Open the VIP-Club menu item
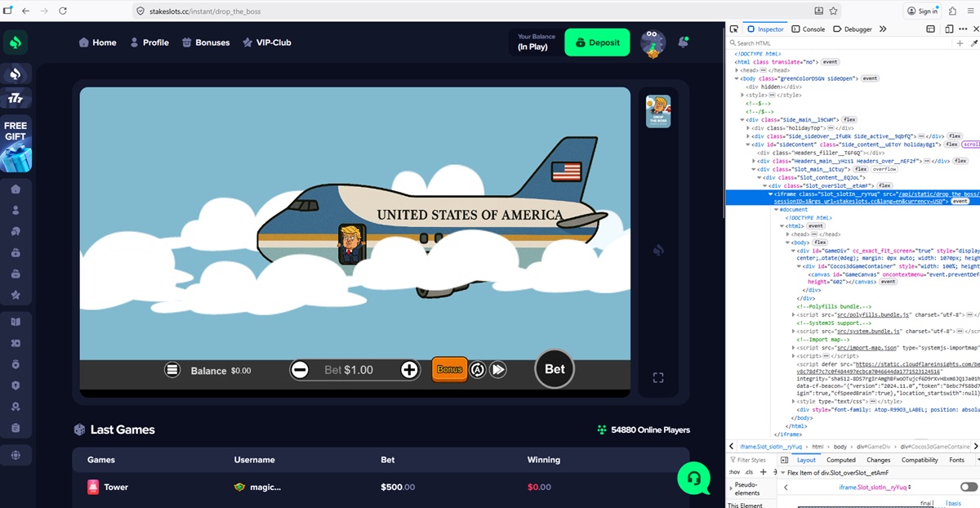980x508 pixels. click(266, 42)
